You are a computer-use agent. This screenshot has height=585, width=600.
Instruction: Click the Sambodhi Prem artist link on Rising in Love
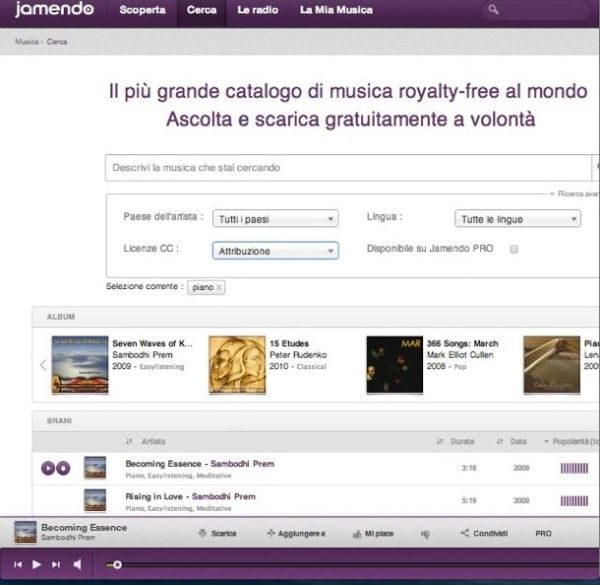click(x=223, y=496)
